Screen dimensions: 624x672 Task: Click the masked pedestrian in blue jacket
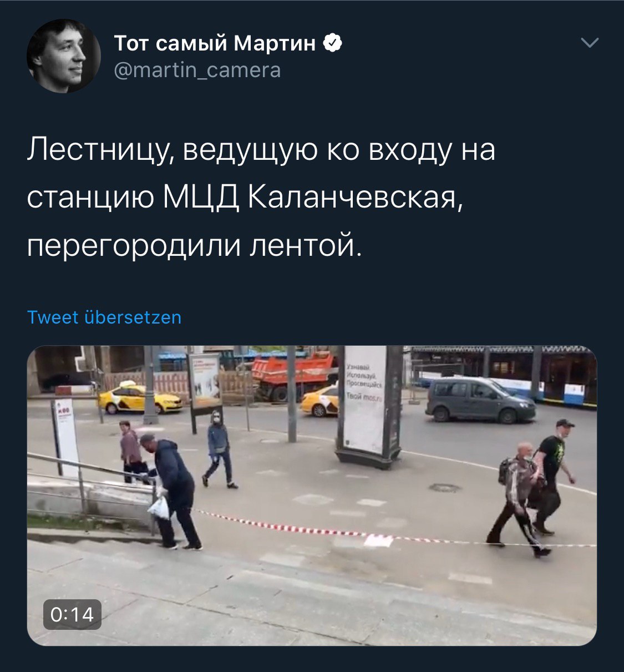tap(220, 449)
